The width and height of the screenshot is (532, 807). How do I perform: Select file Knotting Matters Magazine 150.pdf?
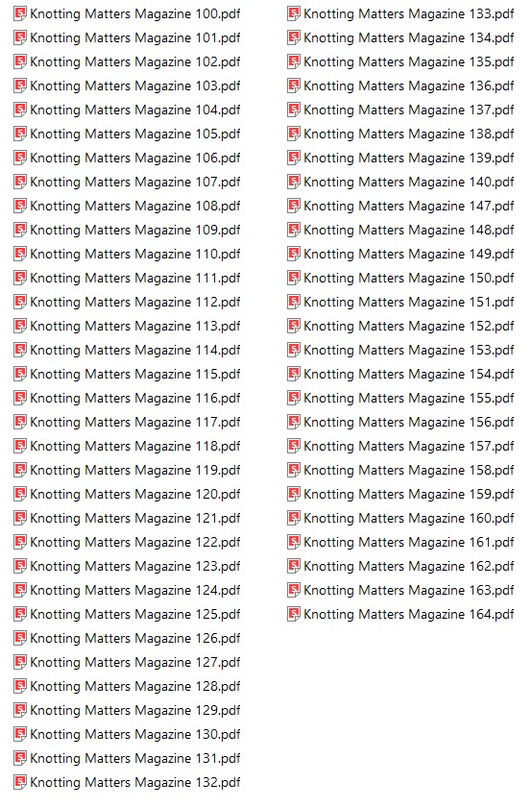pyautogui.click(x=400, y=278)
